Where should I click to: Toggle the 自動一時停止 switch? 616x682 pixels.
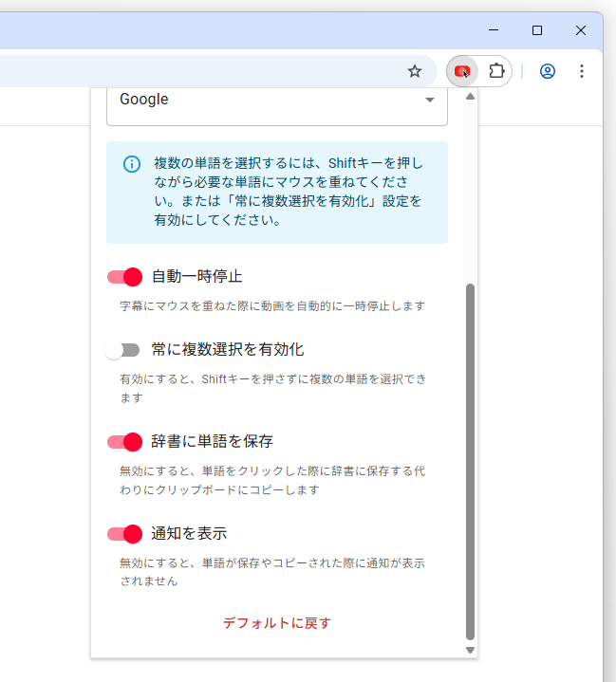pos(125,277)
